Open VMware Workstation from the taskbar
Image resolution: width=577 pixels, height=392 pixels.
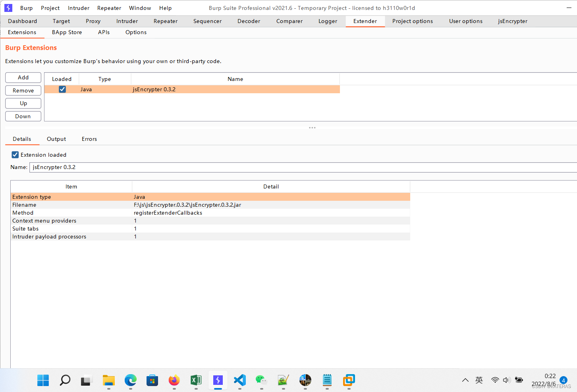tap(349, 380)
